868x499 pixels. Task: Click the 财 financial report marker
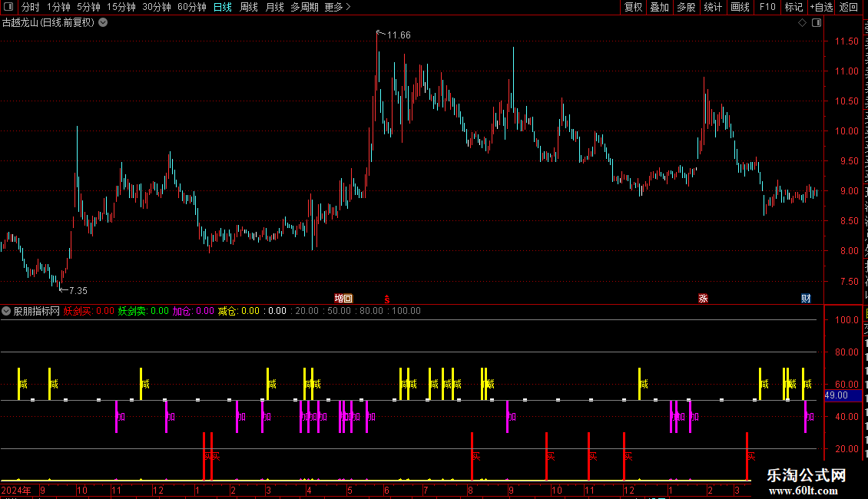806,298
